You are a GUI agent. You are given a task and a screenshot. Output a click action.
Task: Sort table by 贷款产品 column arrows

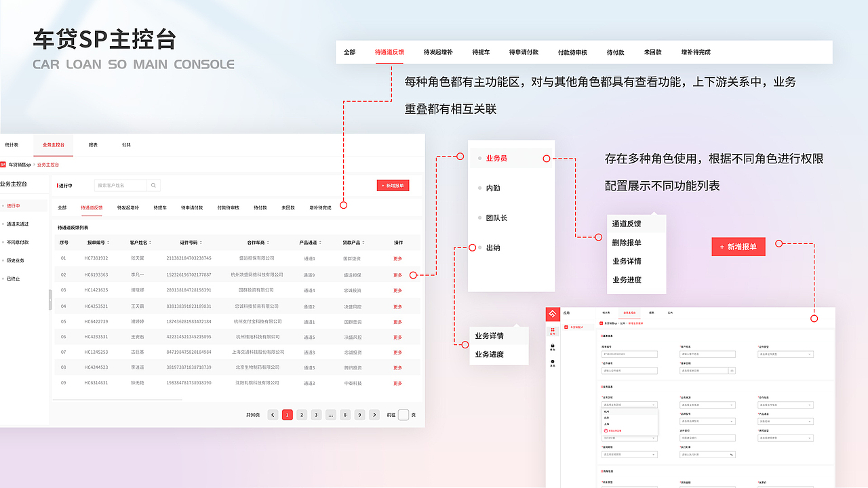click(365, 243)
